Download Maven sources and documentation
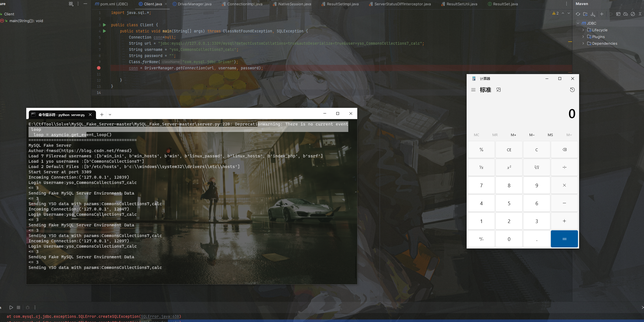Image resolution: width=644 pixels, height=322 pixels. click(x=593, y=14)
